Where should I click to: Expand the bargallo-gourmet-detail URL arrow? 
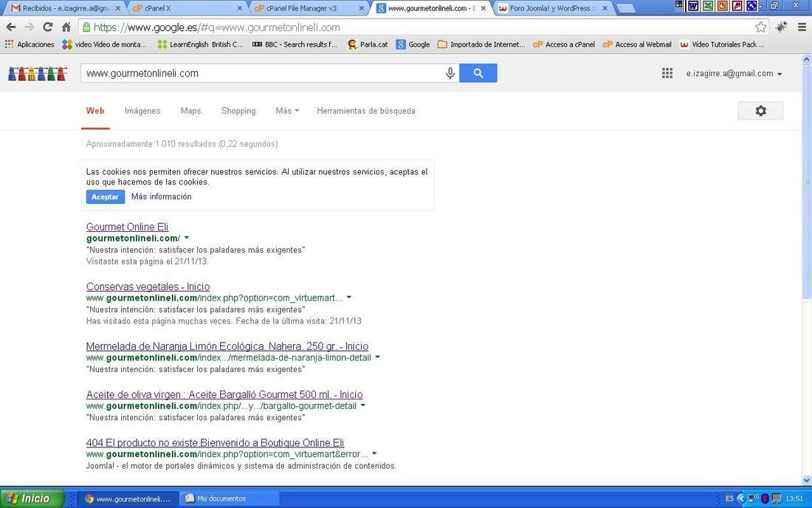tap(363, 405)
